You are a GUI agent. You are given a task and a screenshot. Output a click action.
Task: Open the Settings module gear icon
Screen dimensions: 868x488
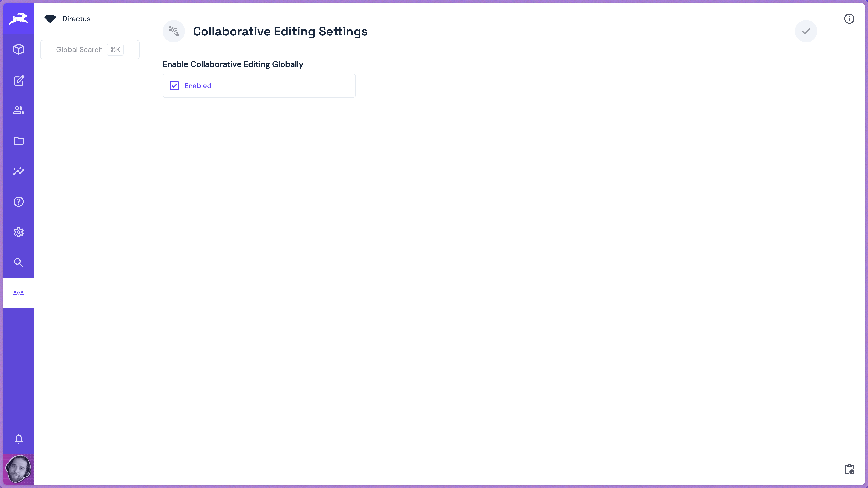coord(18,232)
